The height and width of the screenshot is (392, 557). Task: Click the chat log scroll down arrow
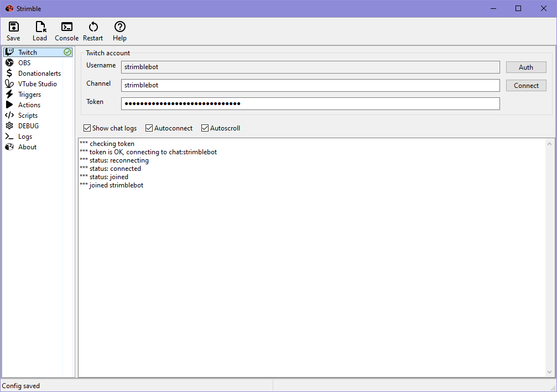tap(550, 372)
